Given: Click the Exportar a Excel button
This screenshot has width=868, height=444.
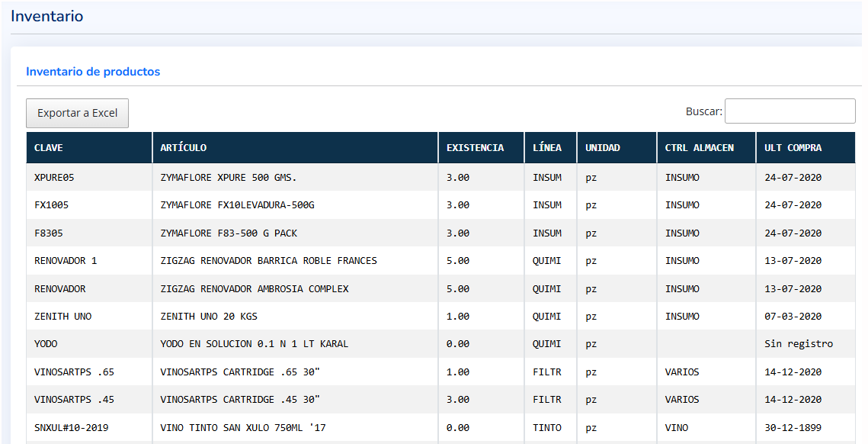Looking at the screenshot, I should click(77, 113).
